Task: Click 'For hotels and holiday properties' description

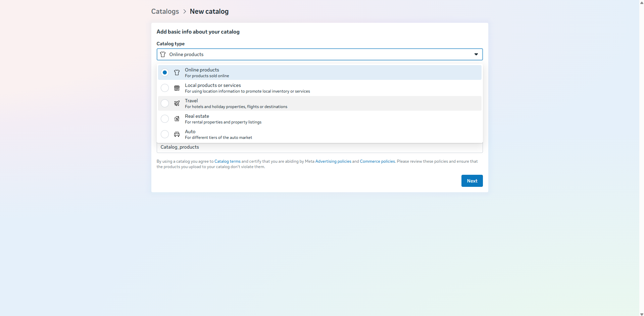Action: pos(236,107)
